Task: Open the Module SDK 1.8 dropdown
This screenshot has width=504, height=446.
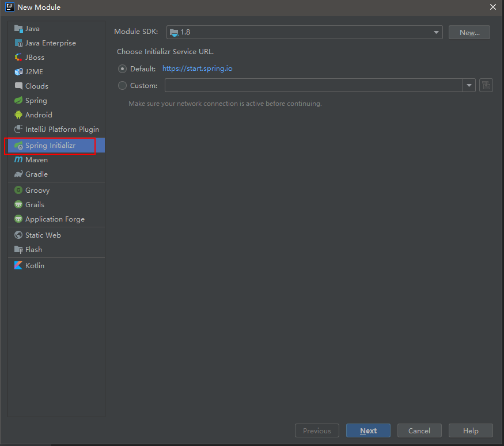Action: pos(304,32)
